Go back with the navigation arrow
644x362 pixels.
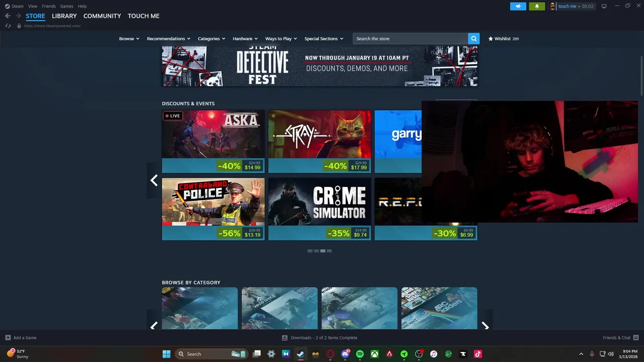coord(8,16)
